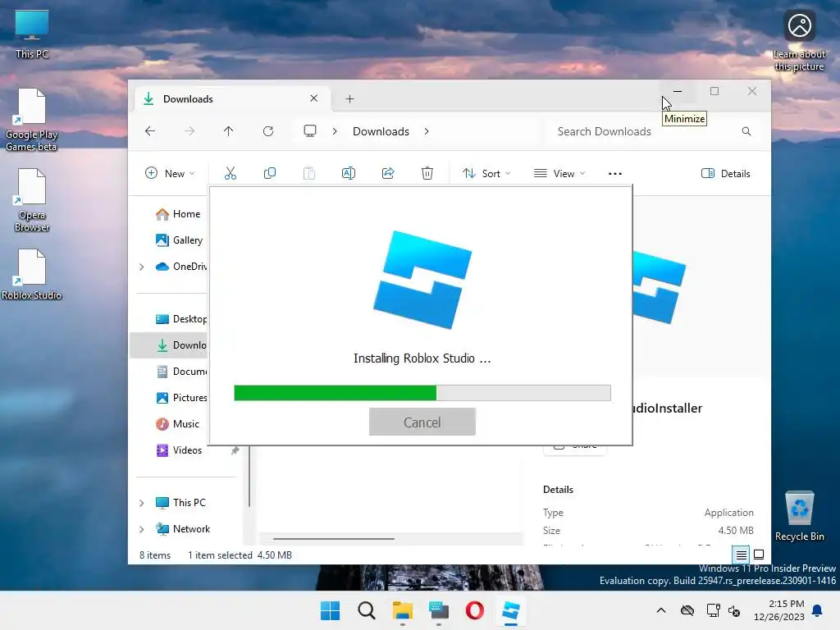Screen dimensions: 840x630
Task: Open Desktop in navigation pane
Action: 180,319
